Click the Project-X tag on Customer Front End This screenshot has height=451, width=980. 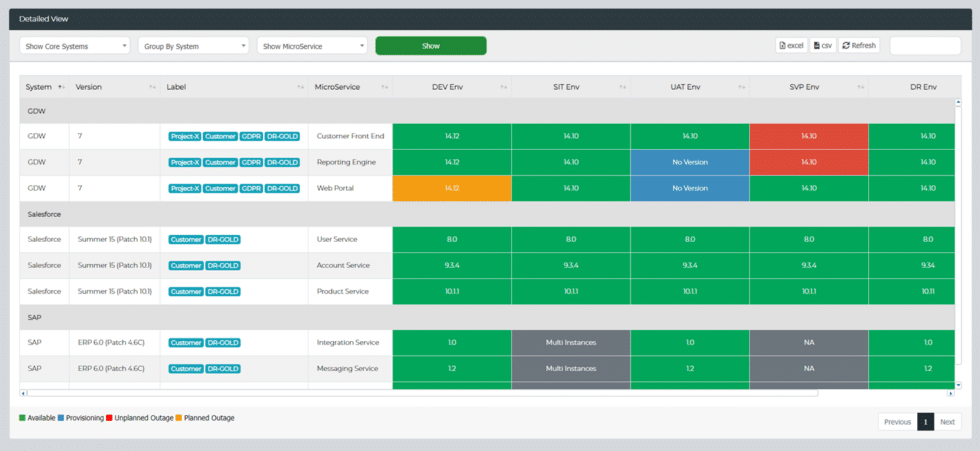(184, 136)
